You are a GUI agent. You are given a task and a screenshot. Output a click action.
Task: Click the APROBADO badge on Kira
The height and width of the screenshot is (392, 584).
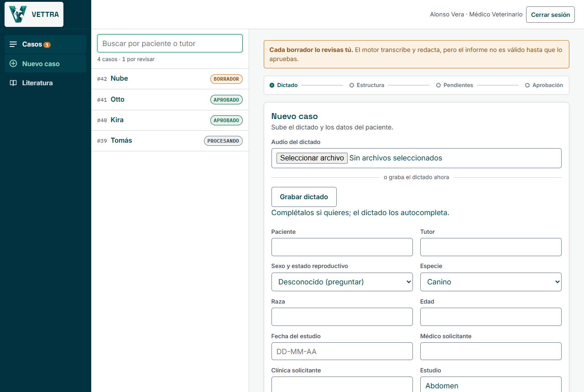[x=226, y=120]
